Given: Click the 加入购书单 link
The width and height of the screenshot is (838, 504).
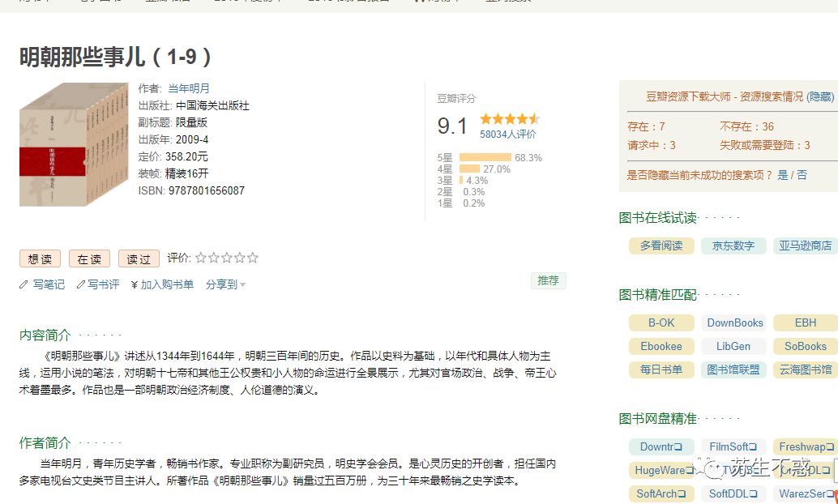Looking at the screenshot, I should click(167, 285).
